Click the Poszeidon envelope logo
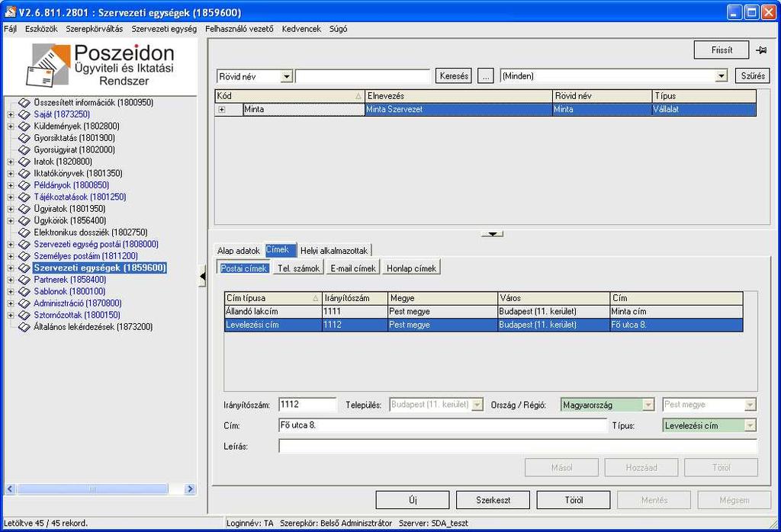The image size is (781, 532). 48,66
